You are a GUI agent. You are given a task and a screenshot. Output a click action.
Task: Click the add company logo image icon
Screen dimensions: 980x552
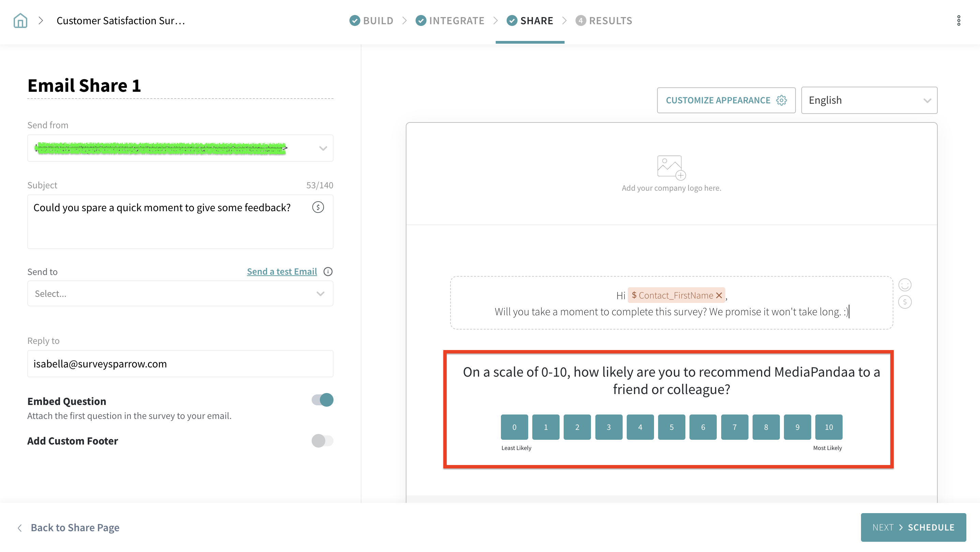pyautogui.click(x=671, y=167)
